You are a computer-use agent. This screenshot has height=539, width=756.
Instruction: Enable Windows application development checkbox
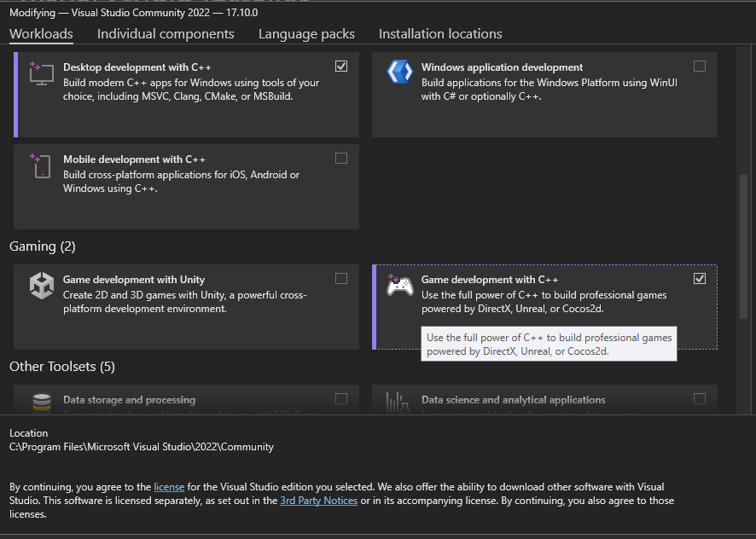[x=700, y=67]
